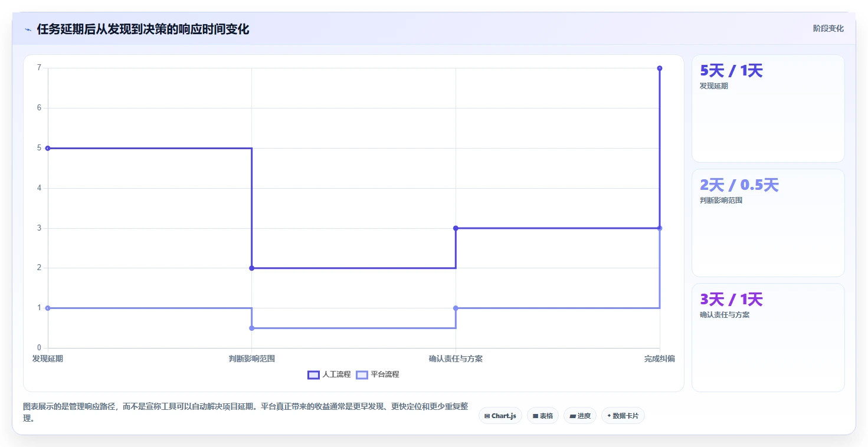Click the 平台流程 data point at 发现延期

click(48, 308)
